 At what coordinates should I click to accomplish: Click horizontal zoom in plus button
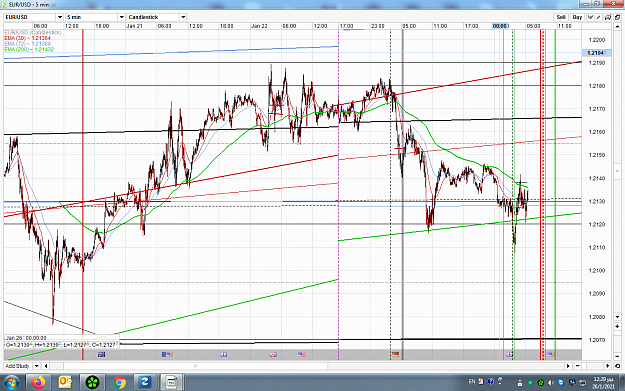click(x=607, y=366)
